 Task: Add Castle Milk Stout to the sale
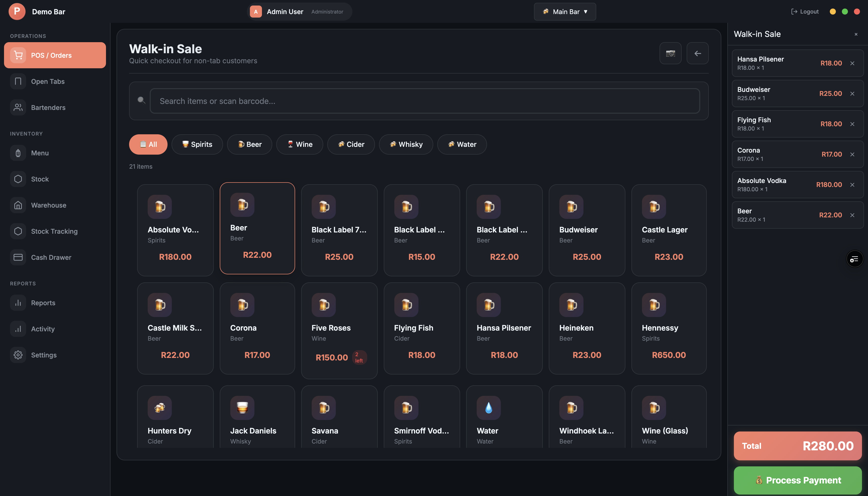175,328
